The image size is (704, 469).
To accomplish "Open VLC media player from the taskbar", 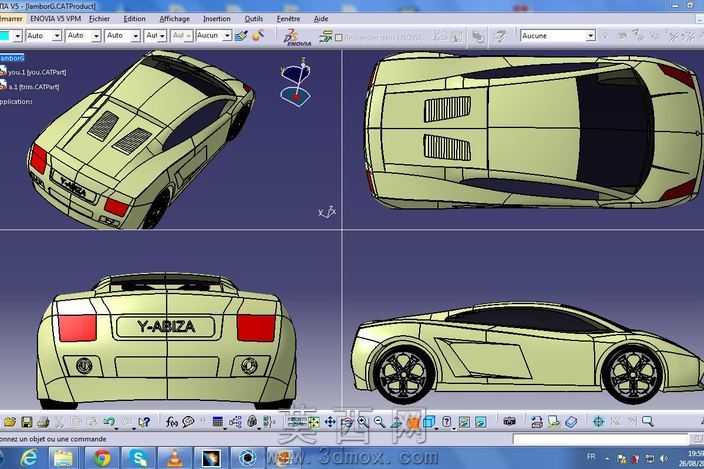I will 174,458.
